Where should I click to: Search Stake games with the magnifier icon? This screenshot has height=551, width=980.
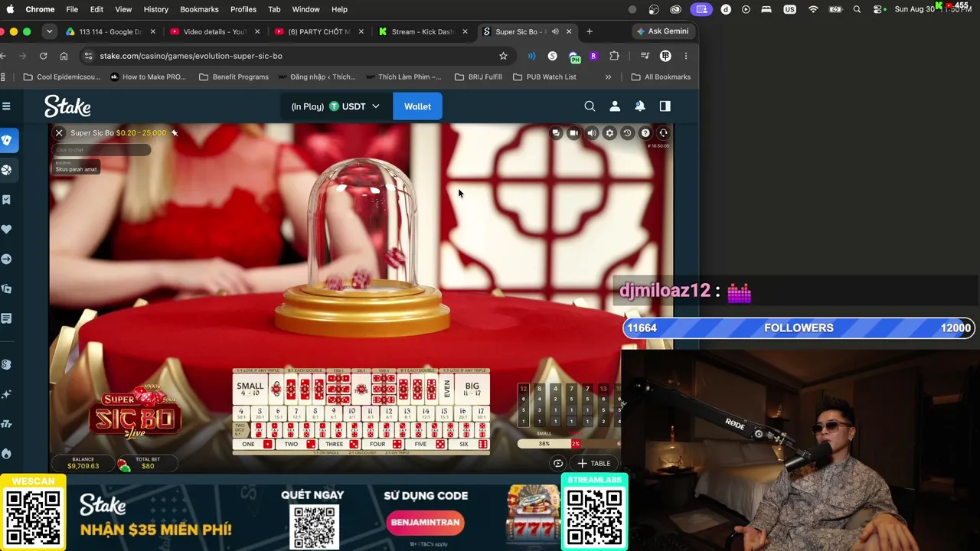pyautogui.click(x=590, y=106)
